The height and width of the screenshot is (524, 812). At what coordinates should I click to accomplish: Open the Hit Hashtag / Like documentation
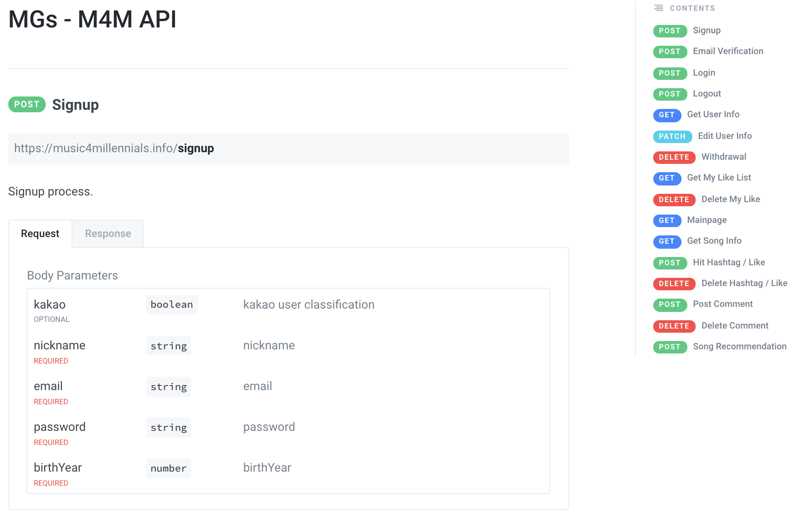pyautogui.click(x=728, y=262)
